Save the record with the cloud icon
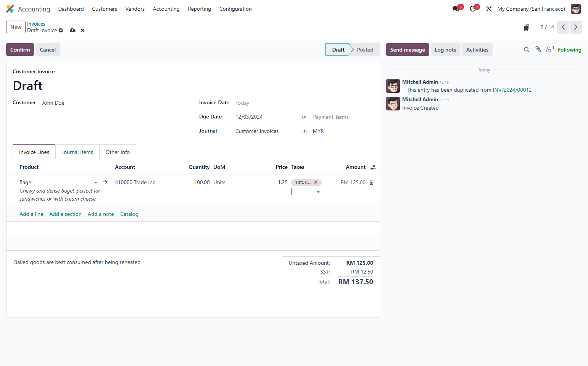Image resolution: width=588 pixels, height=366 pixels. coord(72,30)
